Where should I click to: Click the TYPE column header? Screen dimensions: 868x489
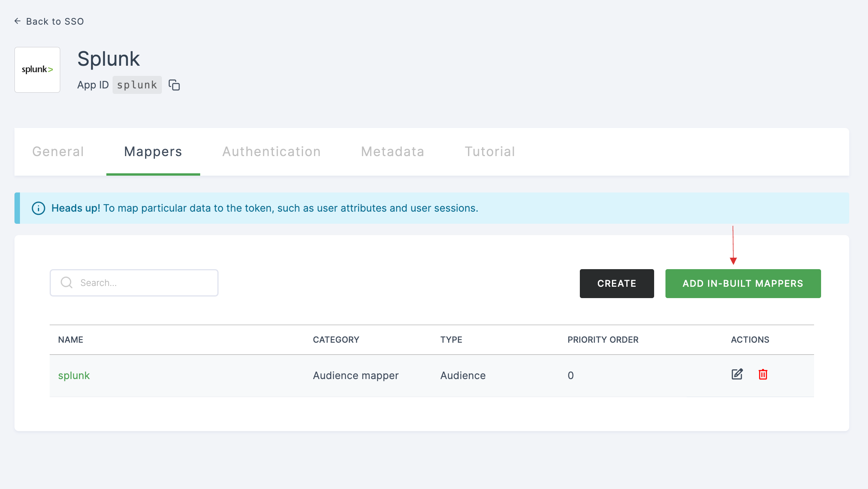(451, 340)
